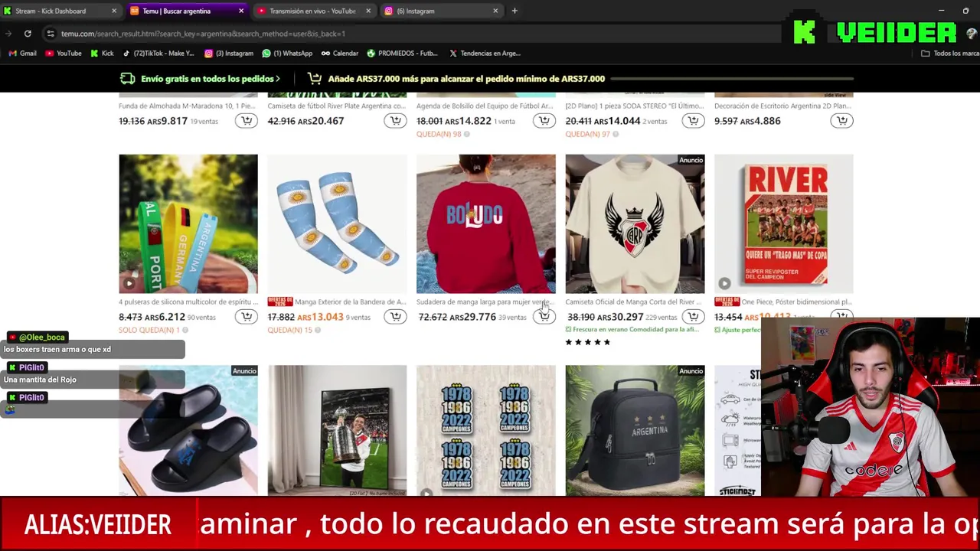Click Anuncio label on River shirt card
This screenshot has width=980, height=551.
[691, 160]
